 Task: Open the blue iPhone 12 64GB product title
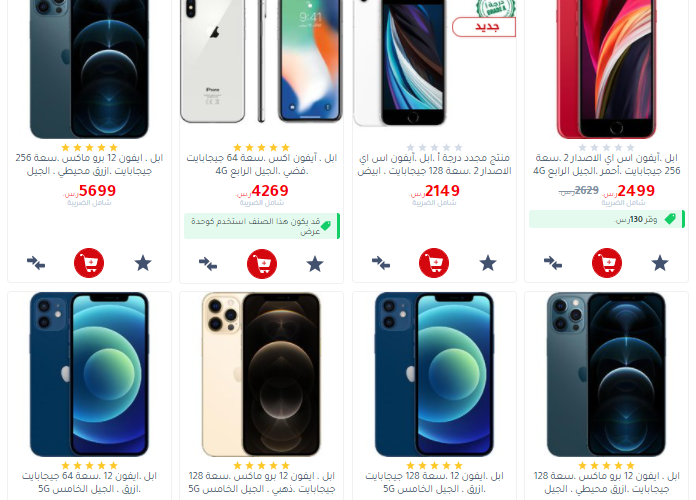pyautogui.click(x=89, y=482)
